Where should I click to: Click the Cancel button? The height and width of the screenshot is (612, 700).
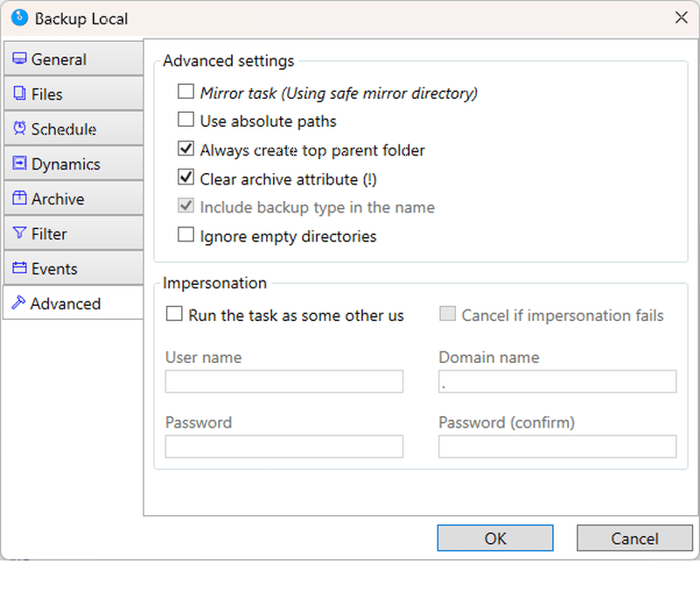point(634,538)
